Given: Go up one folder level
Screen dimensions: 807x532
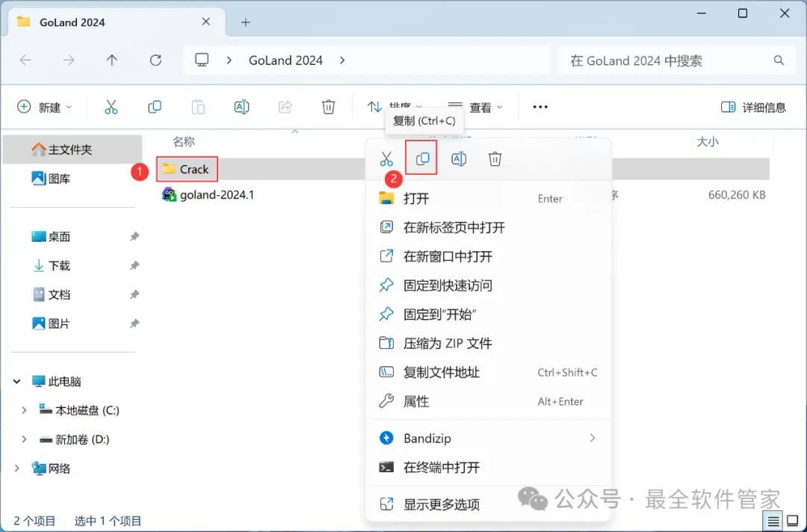Looking at the screenshot, I should pos(111,61).
